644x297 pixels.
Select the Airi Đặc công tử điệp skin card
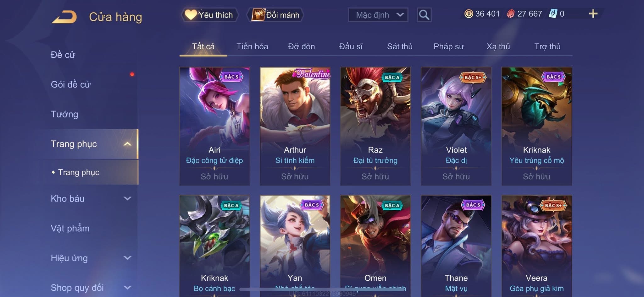click(x=214, y=126)
